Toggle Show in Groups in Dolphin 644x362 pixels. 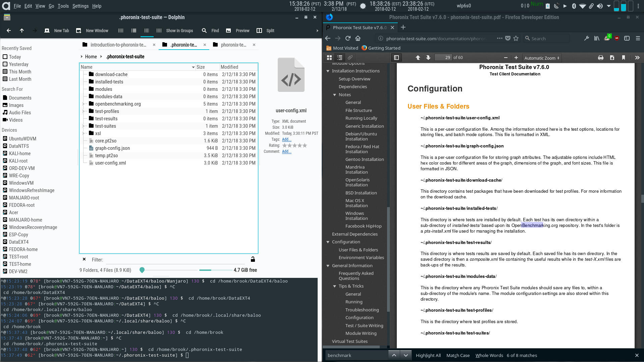coord(175,31)
